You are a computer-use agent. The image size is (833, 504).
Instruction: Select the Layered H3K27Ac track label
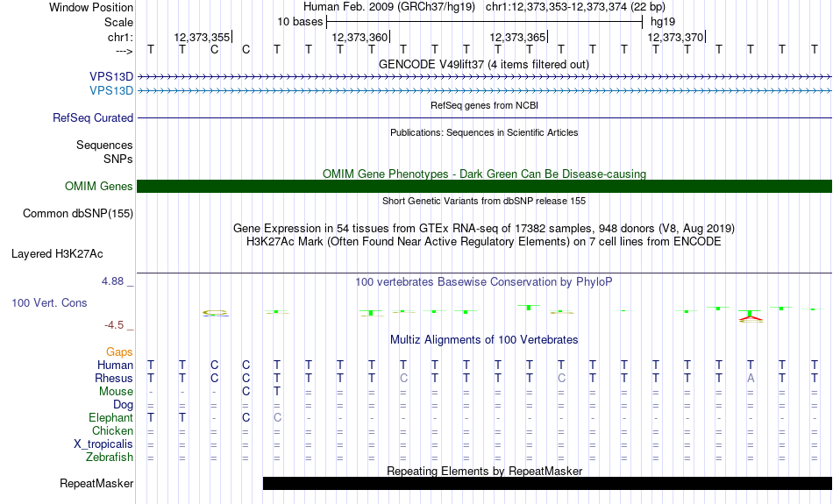(57, 254)
